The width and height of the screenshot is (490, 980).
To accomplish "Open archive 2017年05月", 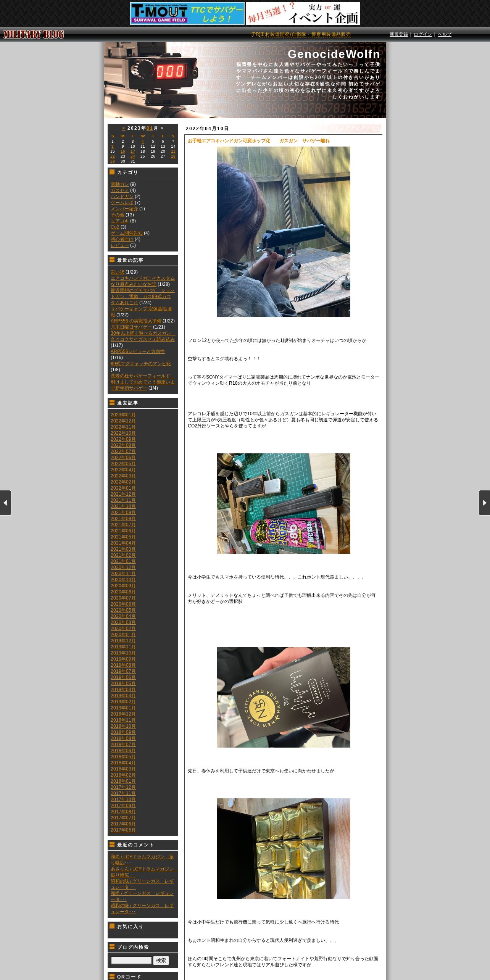I will coord(123,830).
